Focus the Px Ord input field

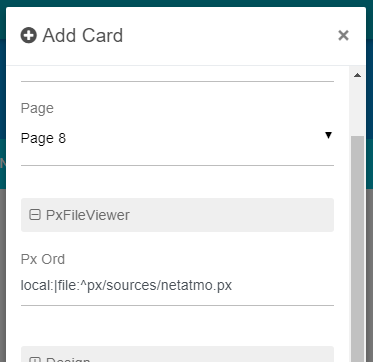[x=177, y=286]
